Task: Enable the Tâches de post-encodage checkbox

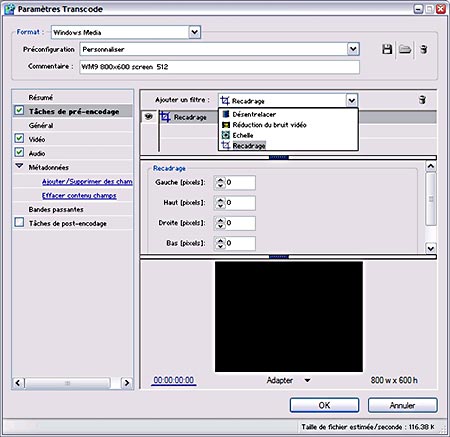Action: 19,222
